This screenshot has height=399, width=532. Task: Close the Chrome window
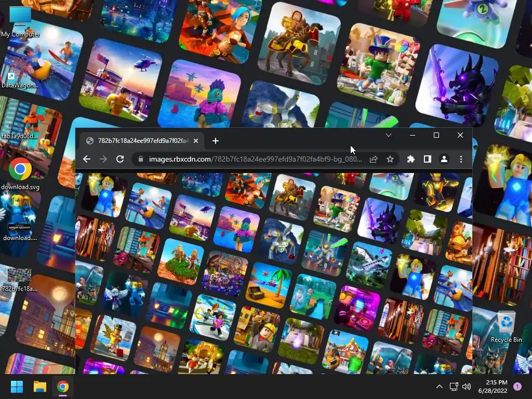pyautogui.click(x=460, y=136)
